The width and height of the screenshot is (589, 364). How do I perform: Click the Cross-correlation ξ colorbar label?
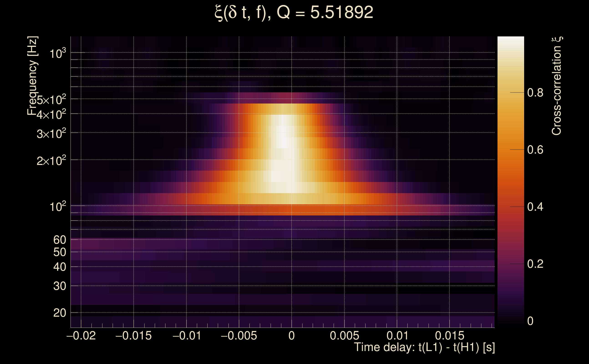coord(557,86)
